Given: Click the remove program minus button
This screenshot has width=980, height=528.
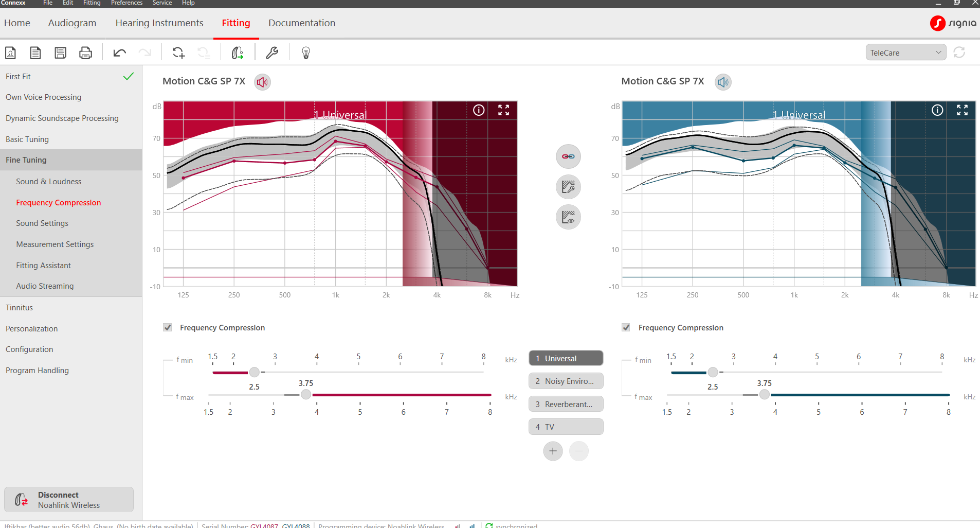Looking at the screenshot, I should (x=579, y=451).
